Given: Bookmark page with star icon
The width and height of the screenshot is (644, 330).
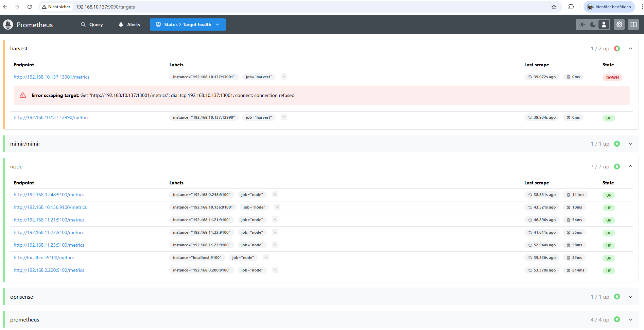Looking at the screenshot, I should [554, 7].
